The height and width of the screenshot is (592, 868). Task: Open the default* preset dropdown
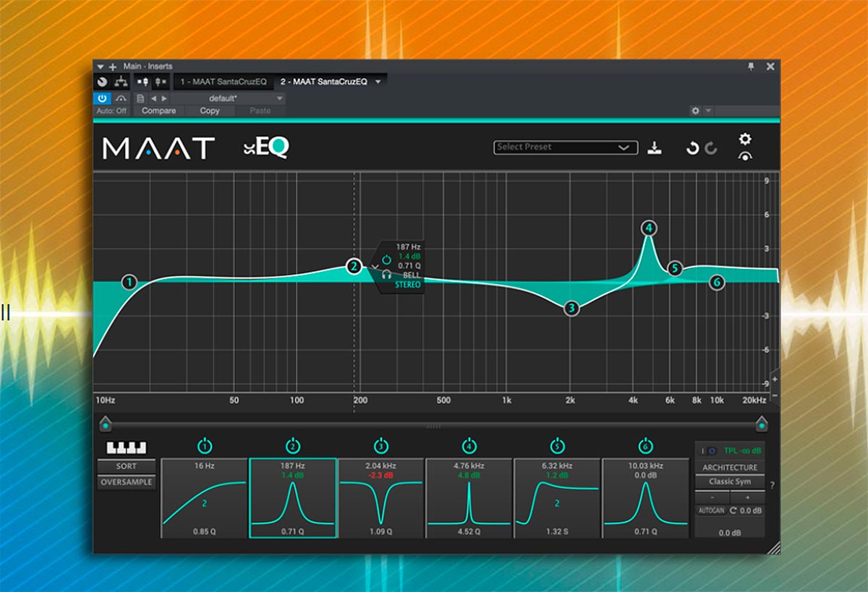click(229, 98)
